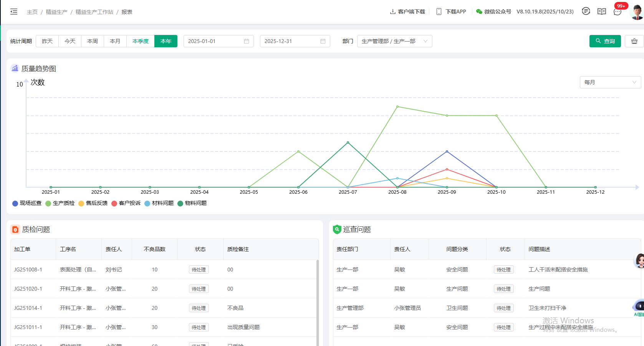Click the reset filter icon beside 查询

(634, 41)
